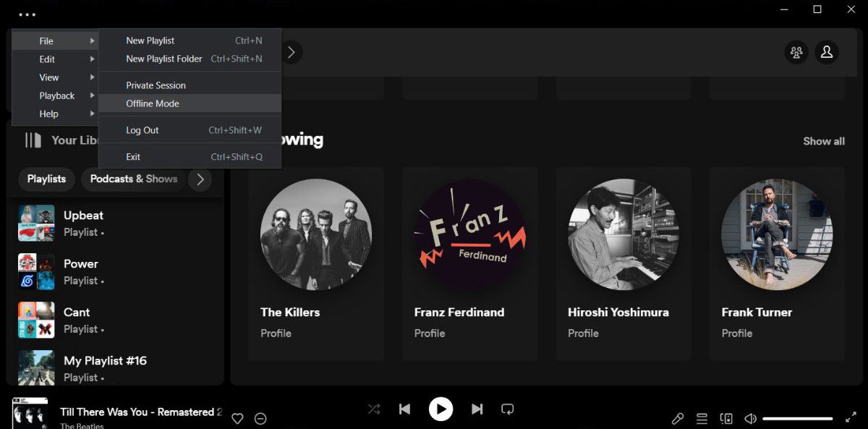Open connect to a device icon
The height and width of the screenshot is (429, 868).
(726, 418)
